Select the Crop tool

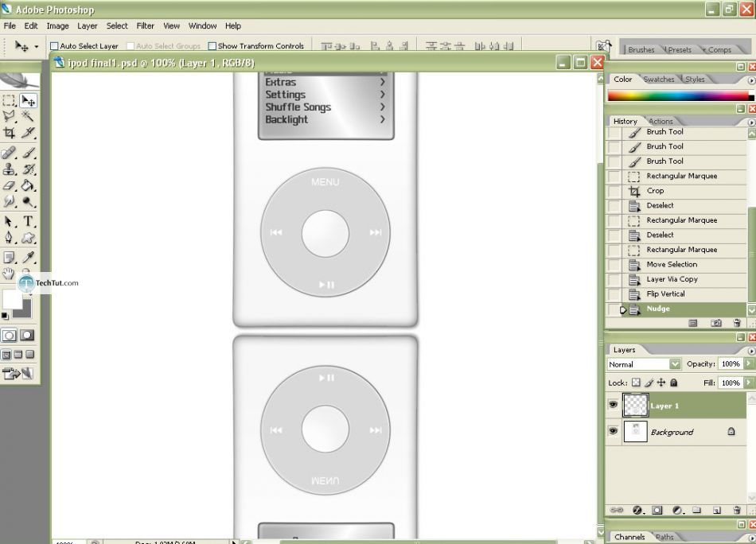coord(9,133)
